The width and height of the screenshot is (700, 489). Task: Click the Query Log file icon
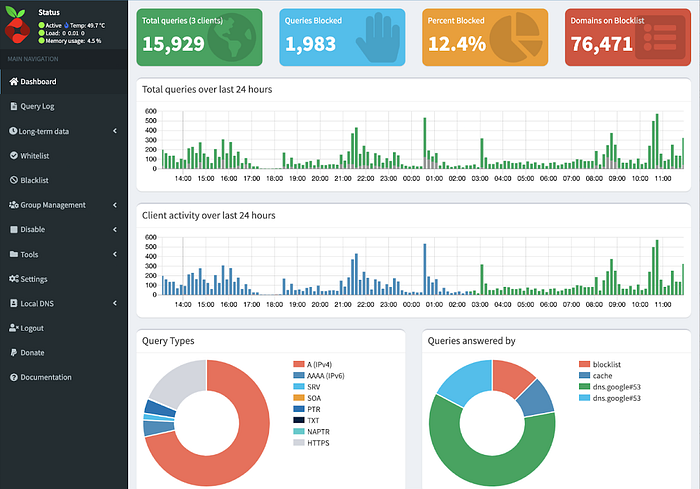point(14,106)
